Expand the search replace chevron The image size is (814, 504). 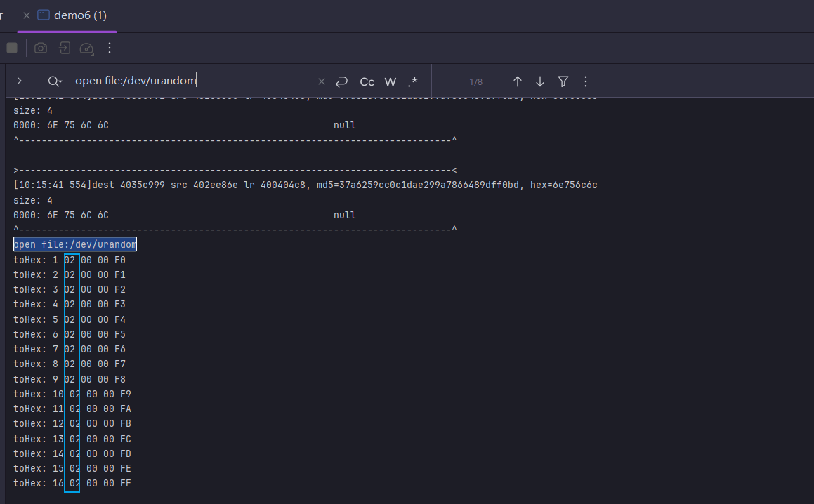[19, 81]
